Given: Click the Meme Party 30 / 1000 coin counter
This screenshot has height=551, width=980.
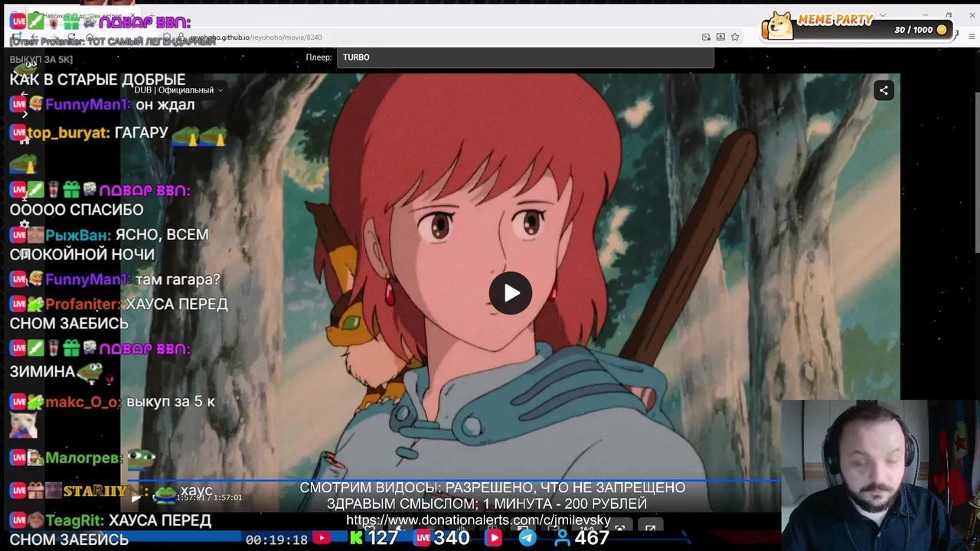Looking at the screenshot, I should [921, 30].
